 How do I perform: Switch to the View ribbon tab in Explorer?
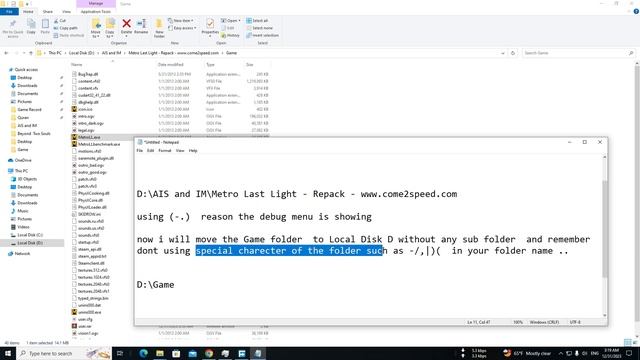[x=66, y=12]
